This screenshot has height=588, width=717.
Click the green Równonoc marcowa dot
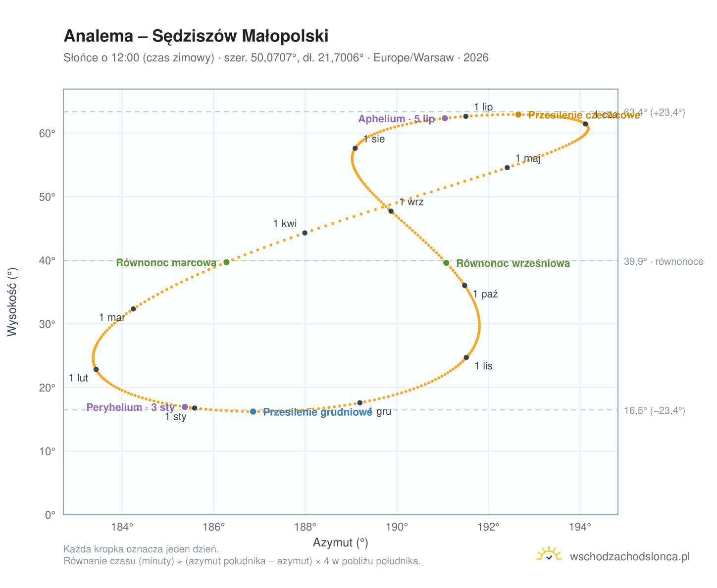[x=226, y=262]
